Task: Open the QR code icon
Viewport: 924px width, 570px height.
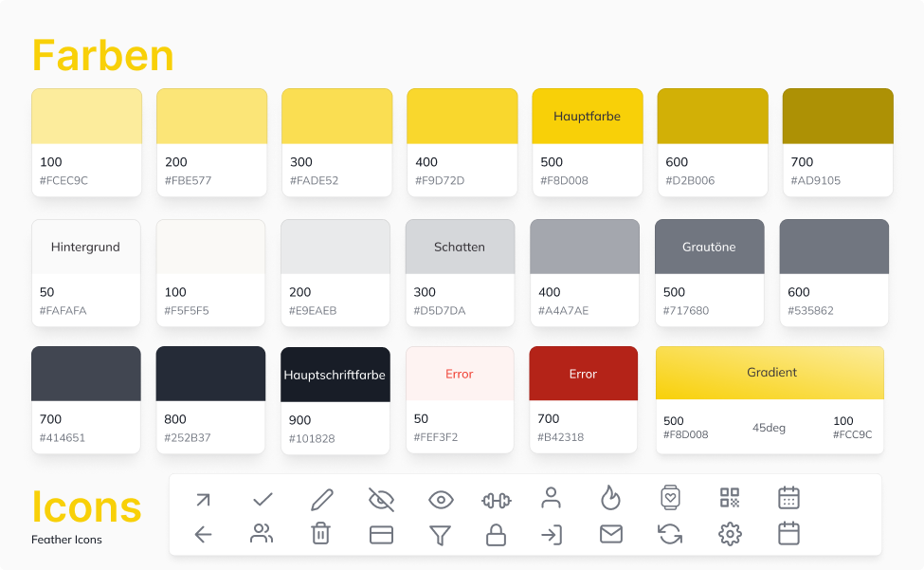Action: click(729, 498)
